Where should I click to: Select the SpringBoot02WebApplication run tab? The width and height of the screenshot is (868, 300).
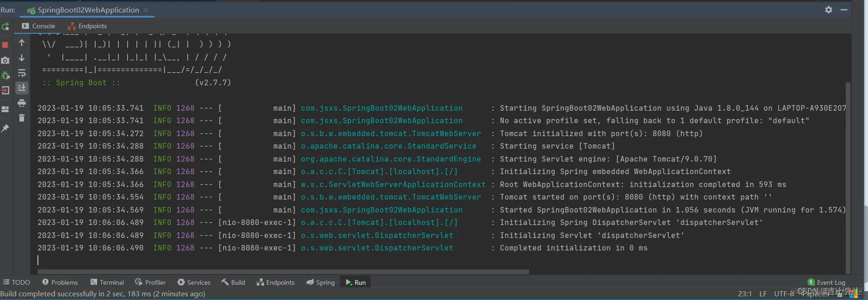[87, 10]
